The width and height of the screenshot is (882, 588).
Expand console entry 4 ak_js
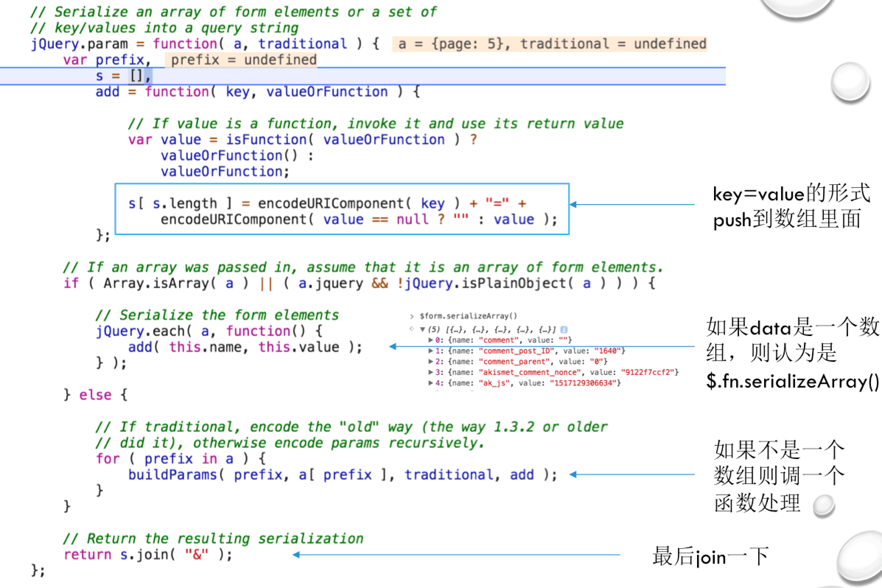431,383
